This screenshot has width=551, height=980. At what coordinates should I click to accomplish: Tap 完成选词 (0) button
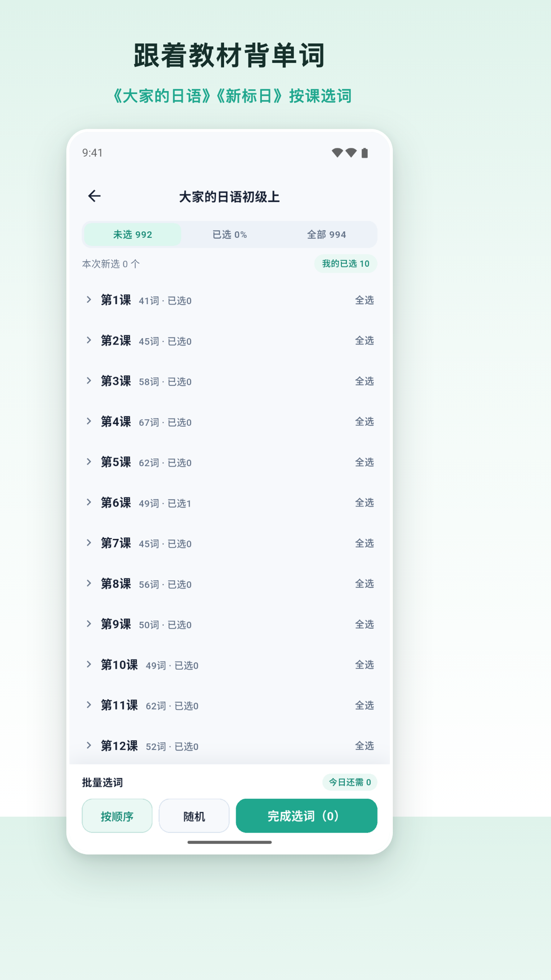[x=306, y=816]
